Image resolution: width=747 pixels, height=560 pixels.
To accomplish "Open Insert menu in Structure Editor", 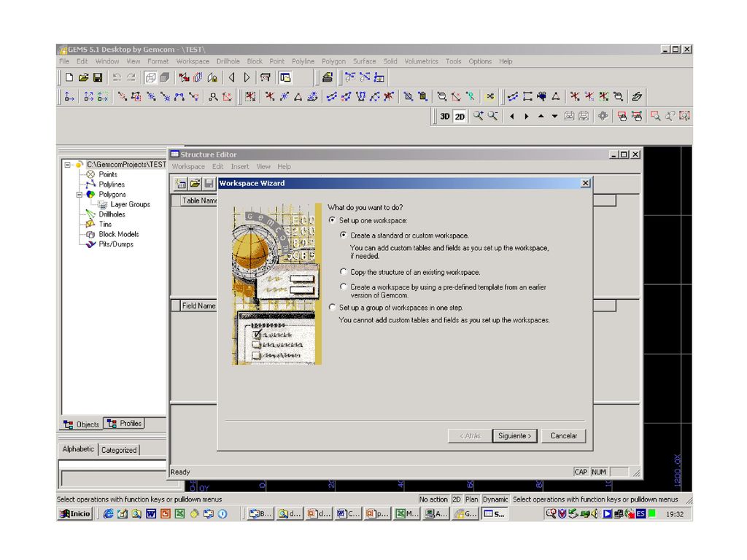I will pos(240,167).
